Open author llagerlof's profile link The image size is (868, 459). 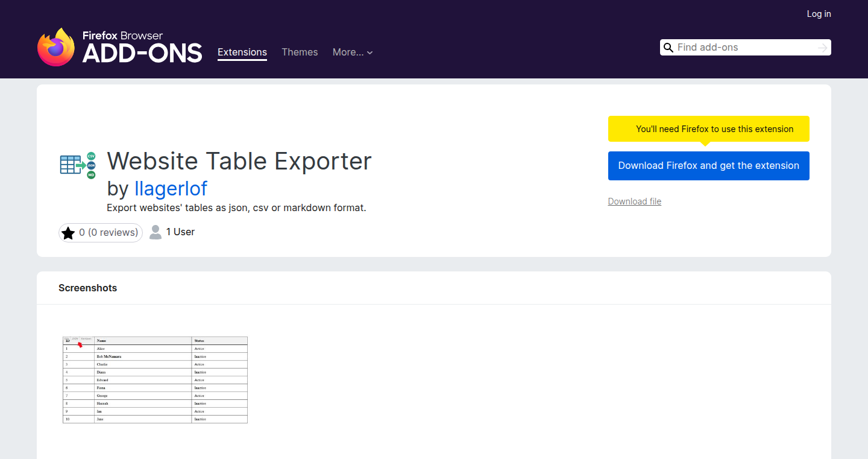[x=171, y=189]
